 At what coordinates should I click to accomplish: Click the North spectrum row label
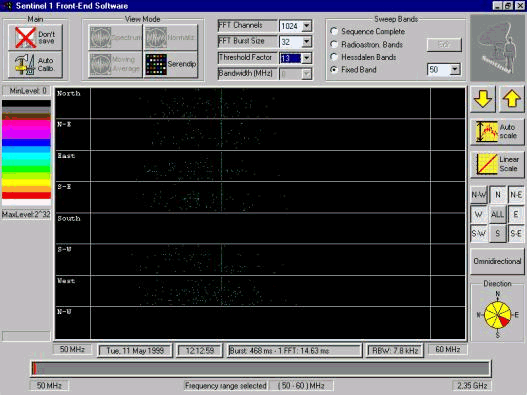[x=69, y=93]
